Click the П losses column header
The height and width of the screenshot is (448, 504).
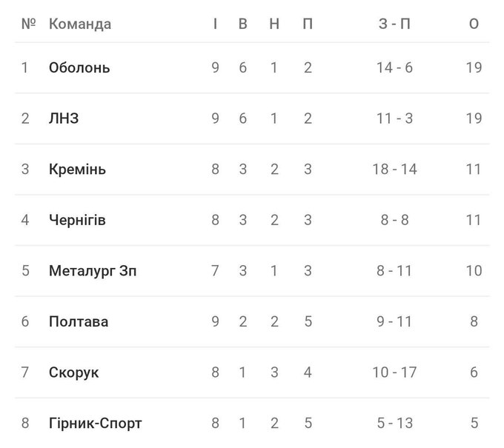(x=308, y=24)
